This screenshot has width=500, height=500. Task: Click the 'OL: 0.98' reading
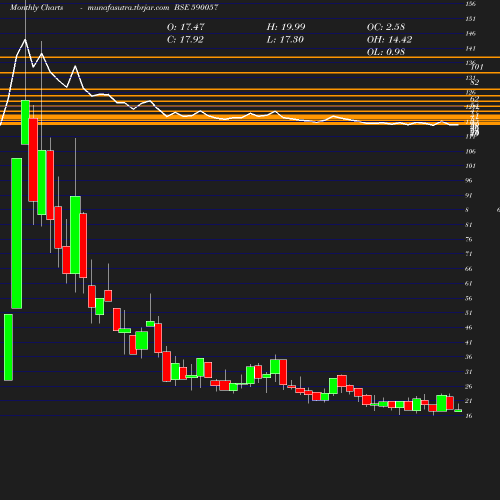pyautogui.click(x=386, y=52)
